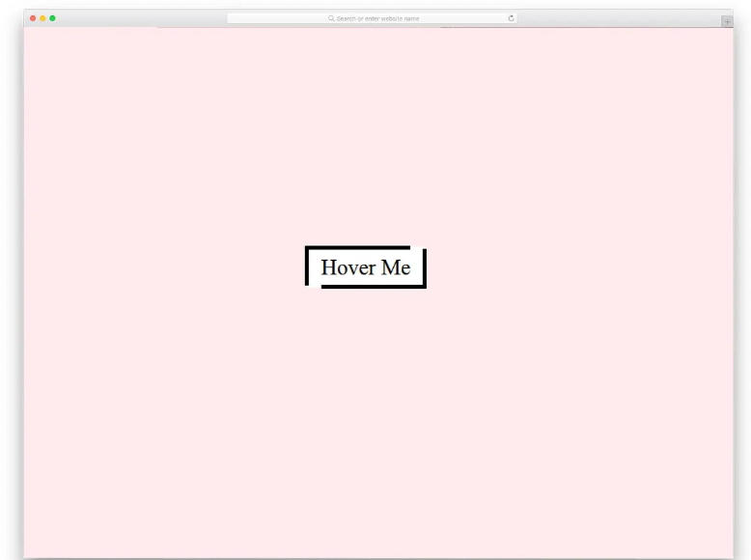Close the browser window with red button

click(33, 18)
